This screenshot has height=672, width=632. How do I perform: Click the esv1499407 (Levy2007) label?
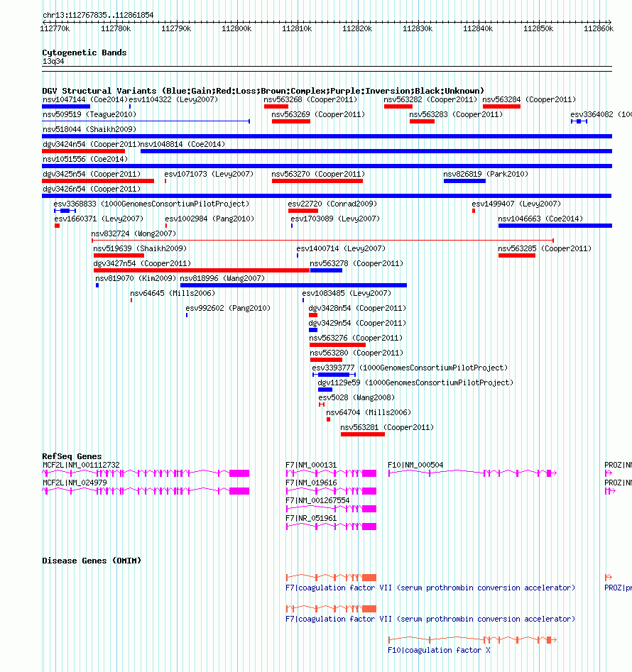516,204
